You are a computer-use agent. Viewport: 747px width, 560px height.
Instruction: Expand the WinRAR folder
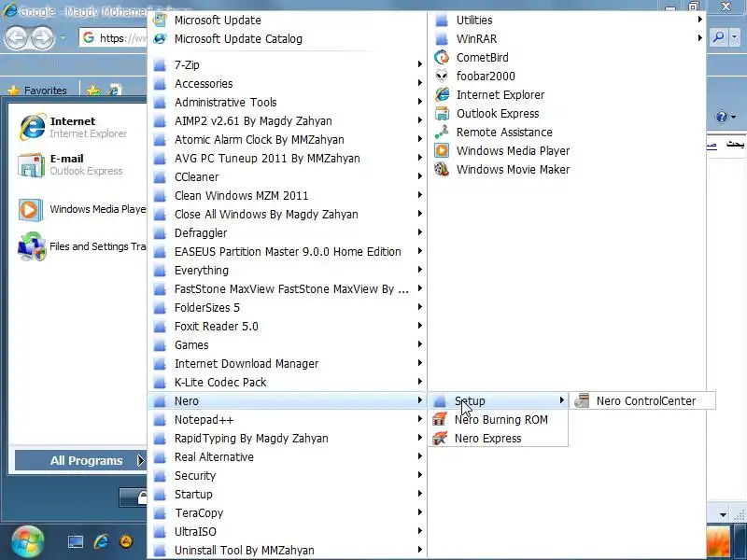click(x=567, y=39)
